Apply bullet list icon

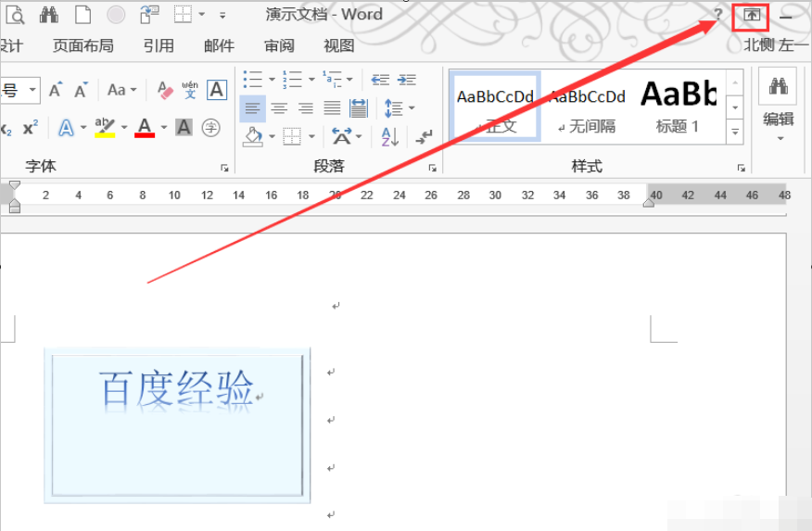pos(252,79)
